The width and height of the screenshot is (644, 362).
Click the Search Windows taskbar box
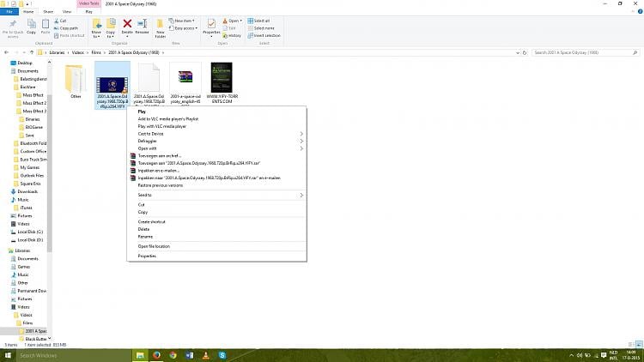click(74, 355)
